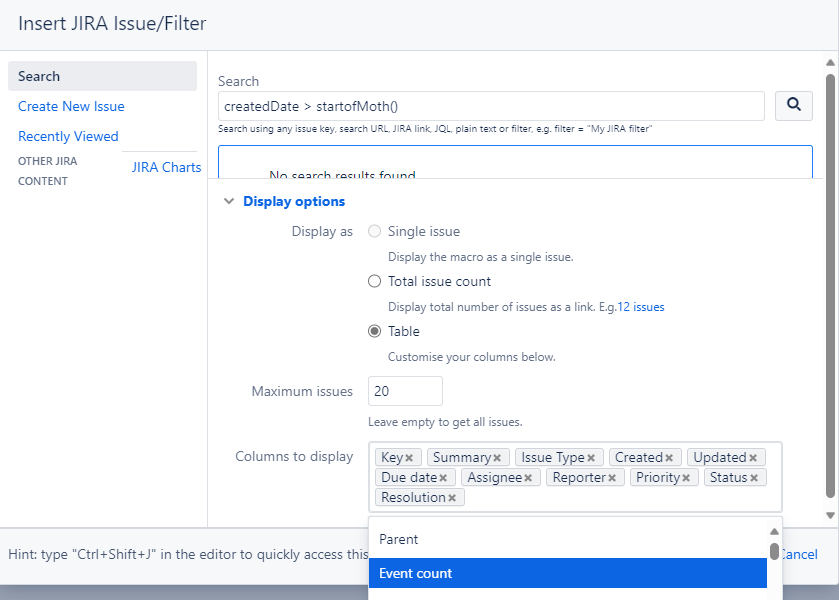Click the main dialog scrollbar thumb
The height and width of the screenshot is (600, 839).
click(830, 286)
